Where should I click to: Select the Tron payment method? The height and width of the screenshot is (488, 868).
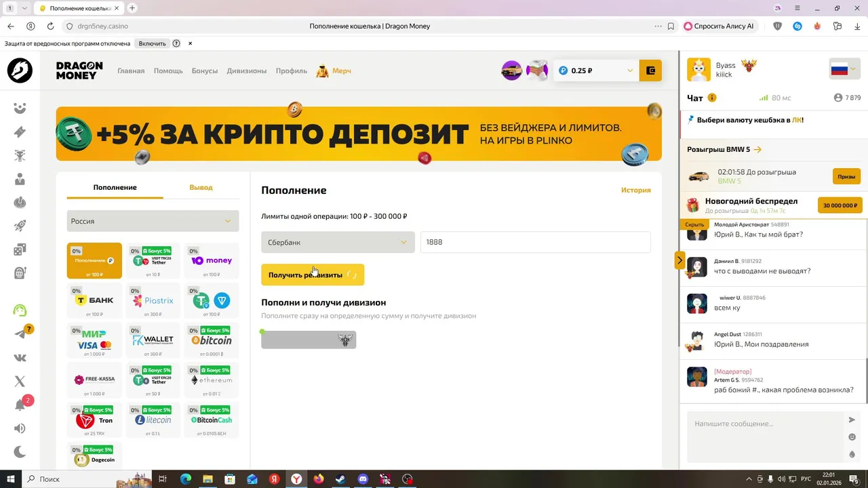pyautogui.click(x=94, y=420)
